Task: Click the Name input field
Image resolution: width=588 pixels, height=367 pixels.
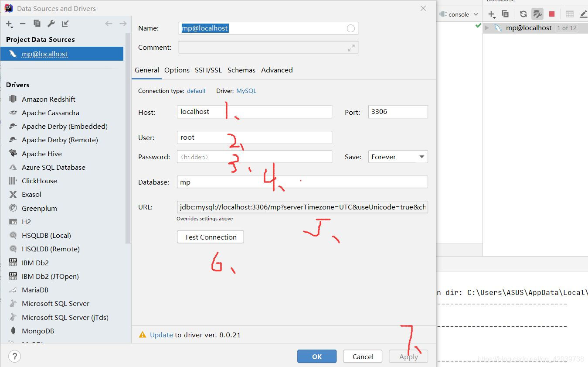Action: [268, 28]
